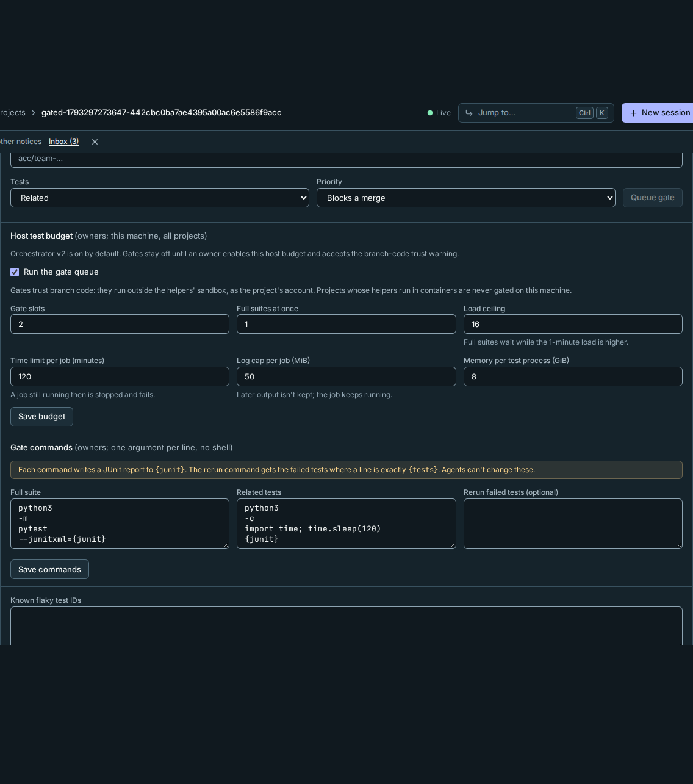Close the notices bar with X icon

click(95, 142)
